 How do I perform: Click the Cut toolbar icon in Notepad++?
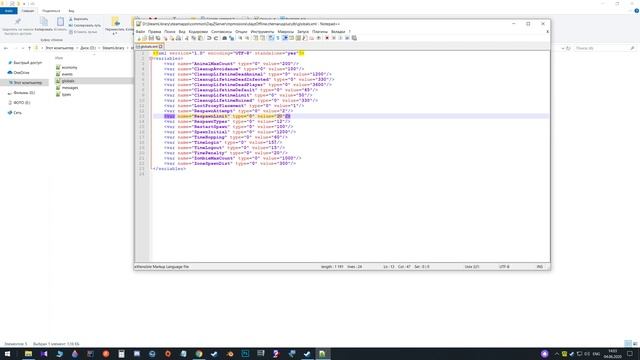point(187,38)
